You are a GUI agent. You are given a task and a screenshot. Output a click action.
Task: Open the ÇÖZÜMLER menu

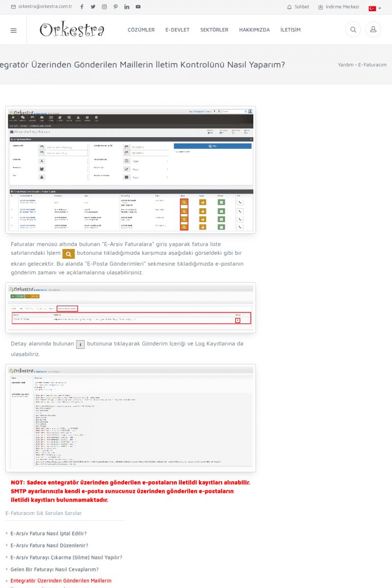(141, 30)
